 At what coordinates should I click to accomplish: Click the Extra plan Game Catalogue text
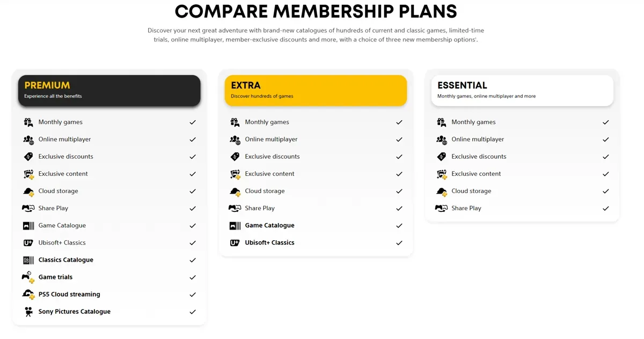tap(270, 226)
